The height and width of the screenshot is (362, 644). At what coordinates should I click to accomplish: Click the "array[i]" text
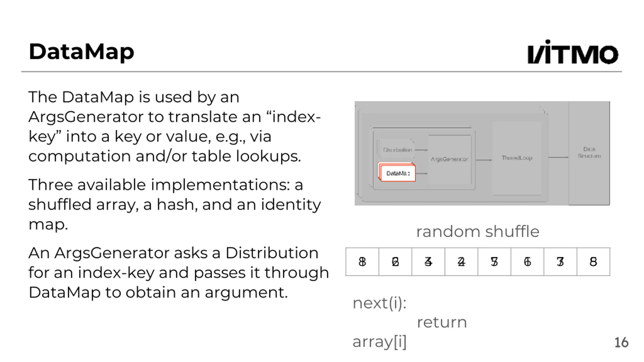[380, 342]
